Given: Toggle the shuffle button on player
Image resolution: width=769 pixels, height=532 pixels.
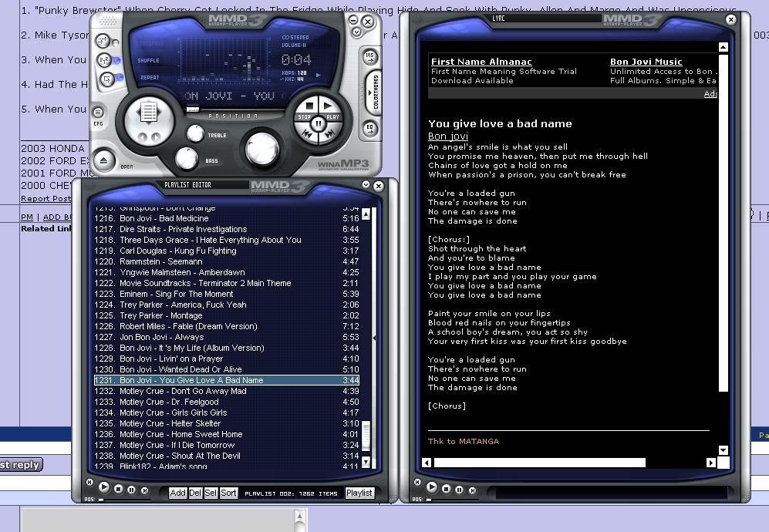Looking at the screenshot, I should (104, 60).
